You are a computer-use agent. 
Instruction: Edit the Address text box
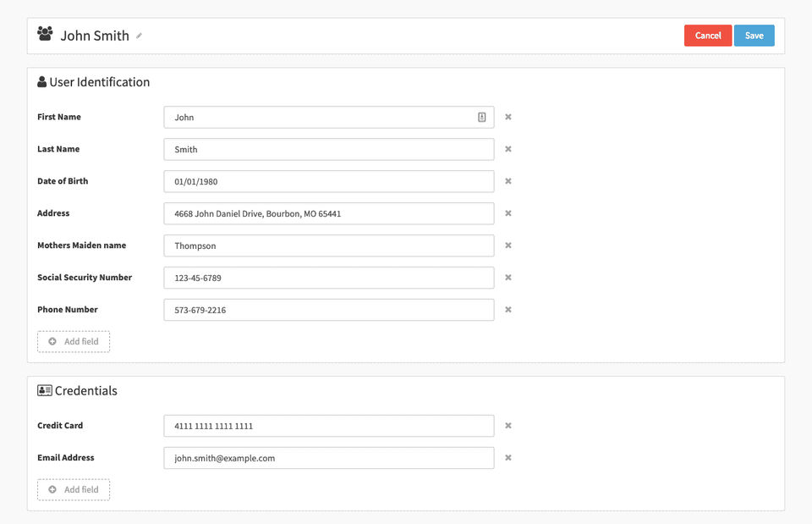[328, 214]
